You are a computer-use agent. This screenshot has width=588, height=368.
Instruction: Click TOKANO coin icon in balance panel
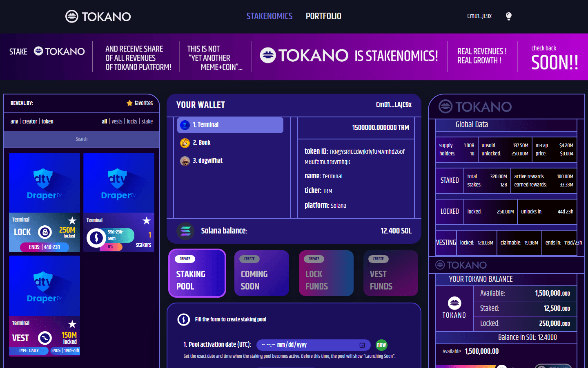(454, 303)
